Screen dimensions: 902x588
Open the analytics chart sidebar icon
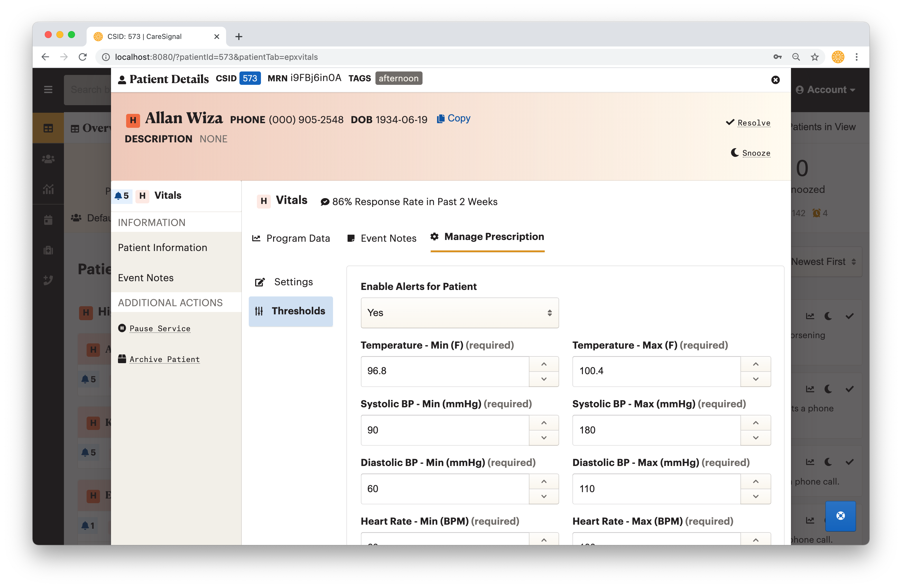[x=48, y=189]
